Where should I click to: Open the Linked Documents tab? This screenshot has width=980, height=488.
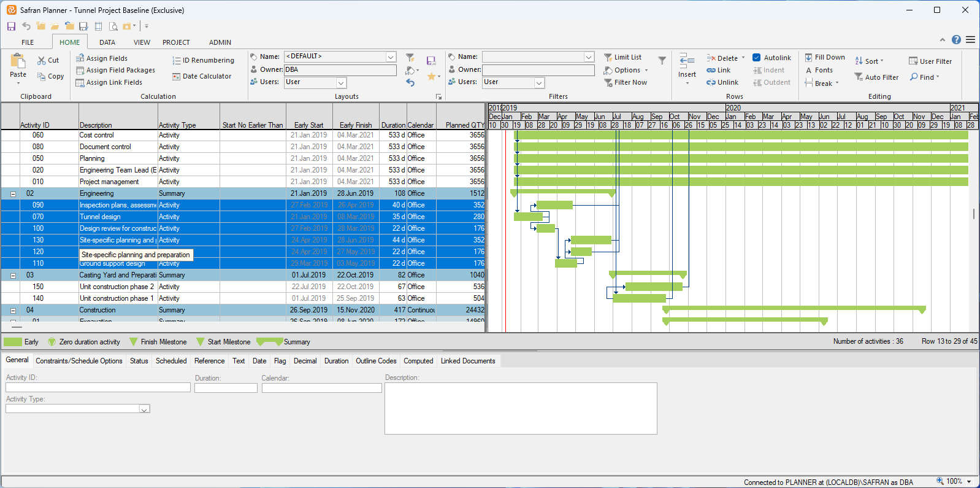tap(468, 361)
